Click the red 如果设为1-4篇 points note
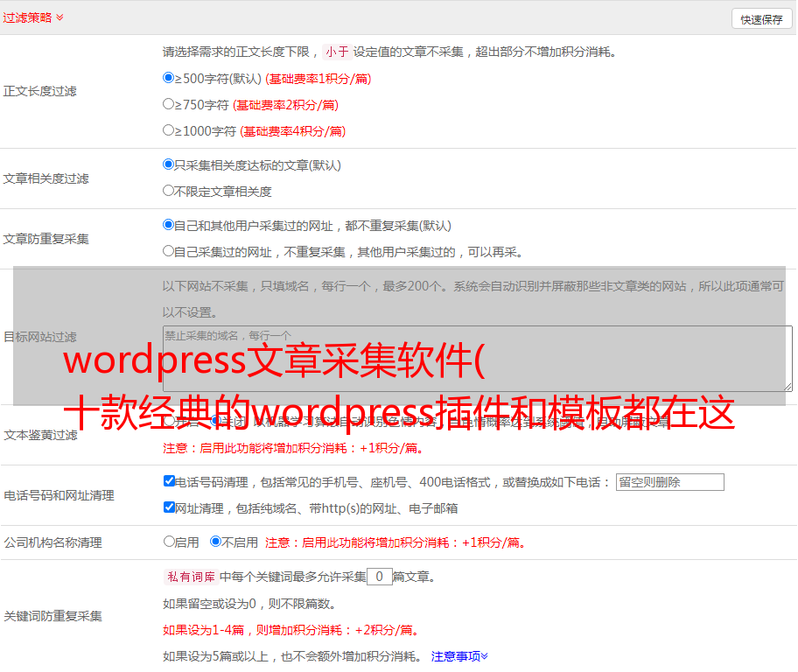The image size is (798, 672). click(x=291, y=630)
